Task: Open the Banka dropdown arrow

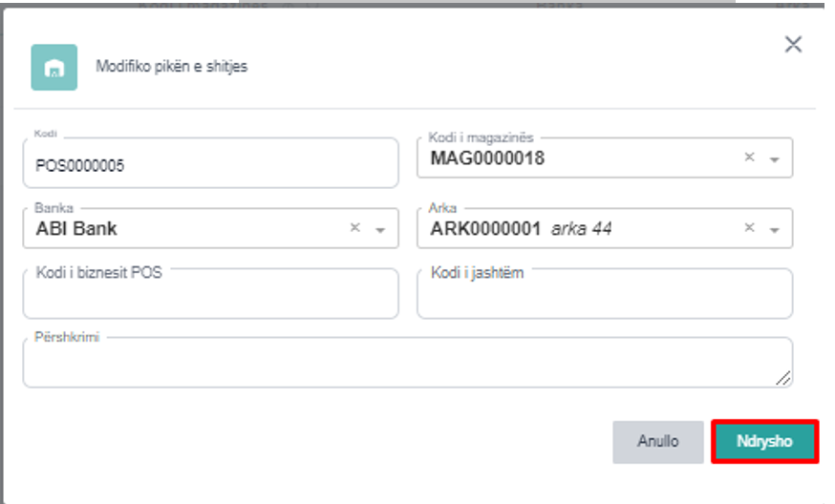Action: (x=380, y=230)
